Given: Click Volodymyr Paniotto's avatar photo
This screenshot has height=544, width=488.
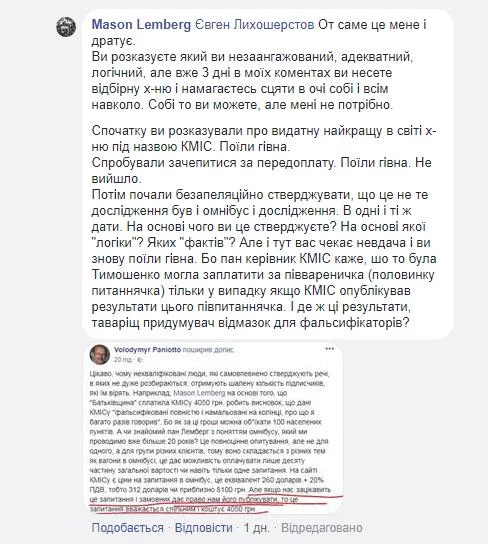Looking at the screenshot, I should [x=100, y=354].
